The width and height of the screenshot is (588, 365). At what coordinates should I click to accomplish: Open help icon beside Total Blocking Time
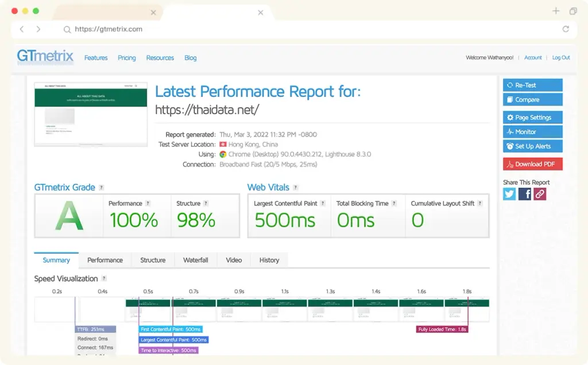pyautogui.click(x=394, y=203)
